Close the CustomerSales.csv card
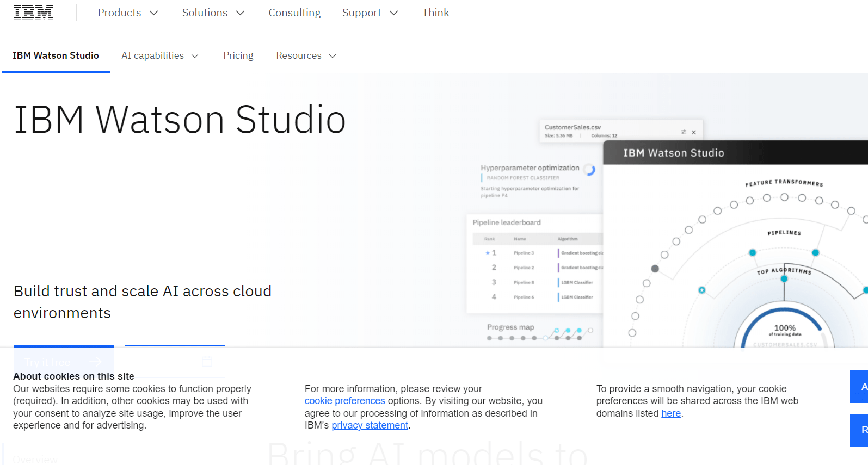Screen dimensions: 868x465 tap(694, 132)
